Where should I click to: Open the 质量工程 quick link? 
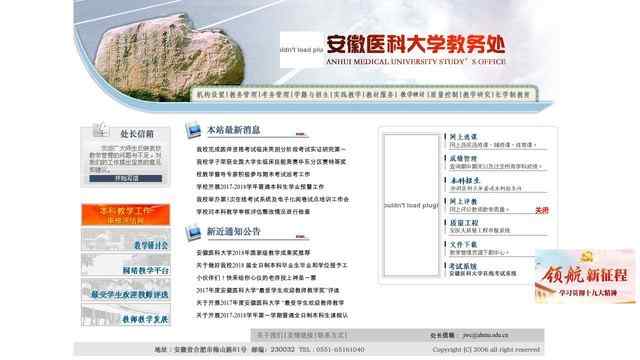coord(464,223)
